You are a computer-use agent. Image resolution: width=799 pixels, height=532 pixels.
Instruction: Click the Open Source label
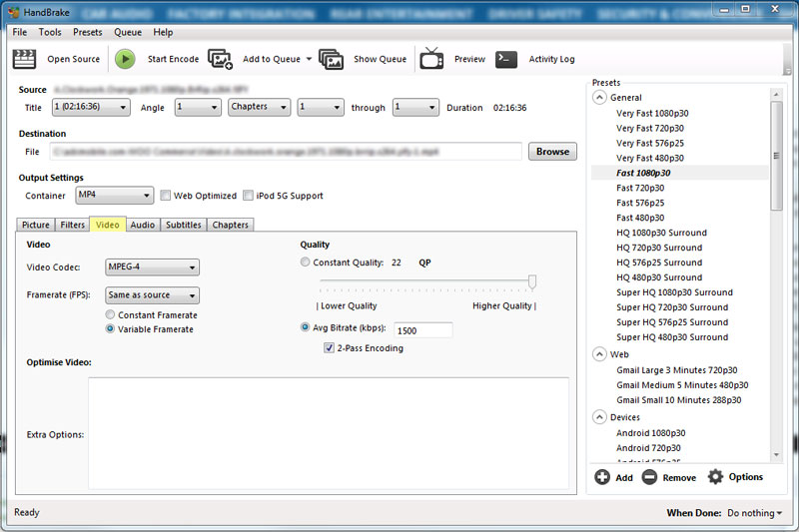click(73, 59)
